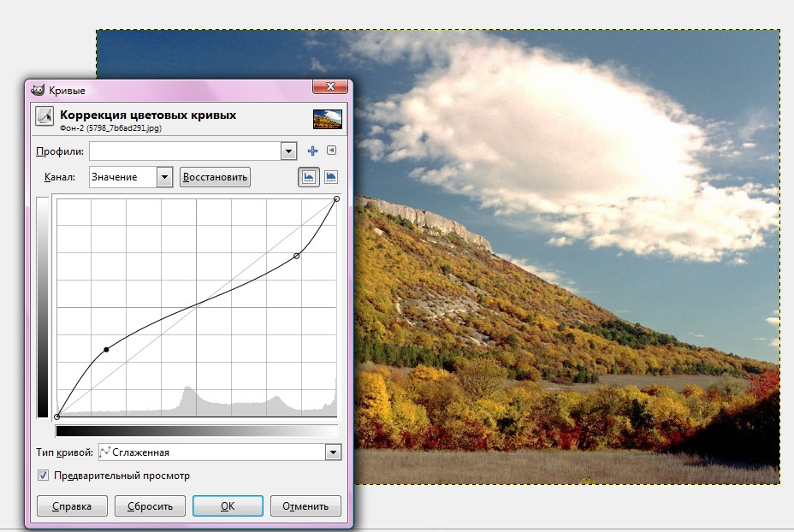Select the upper-right hollow point on the curve

click(x=297, y=256)
